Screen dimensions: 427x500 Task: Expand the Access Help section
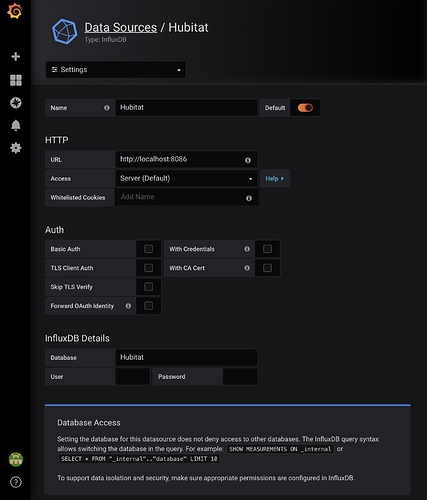coord(275,178)
